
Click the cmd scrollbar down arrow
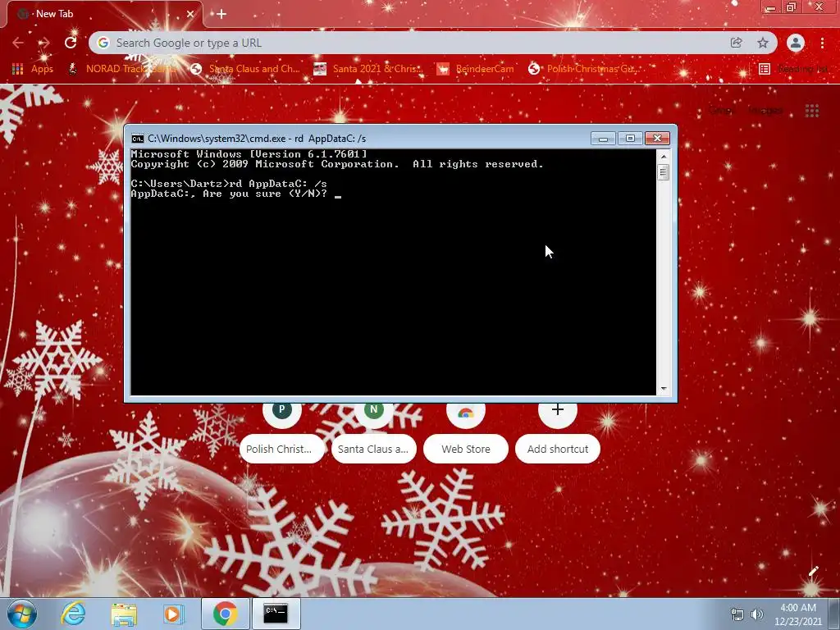pyautogui.click(x=663, y=389)
